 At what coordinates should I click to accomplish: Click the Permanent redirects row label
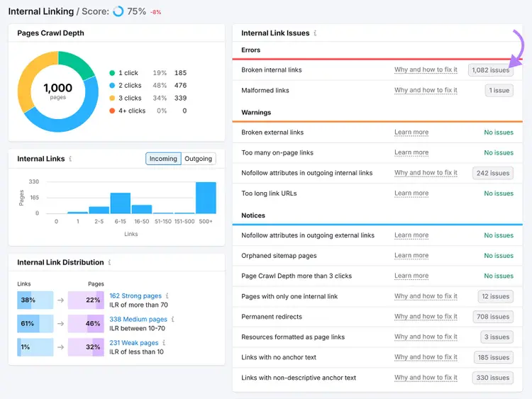click(272, 317)
